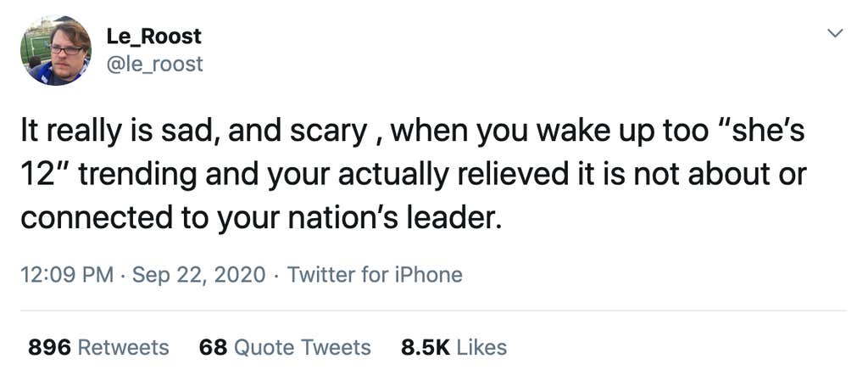Click Le_Roost's profile picture
Viewport: 868px width, 381px height.
tap(56, 51)
